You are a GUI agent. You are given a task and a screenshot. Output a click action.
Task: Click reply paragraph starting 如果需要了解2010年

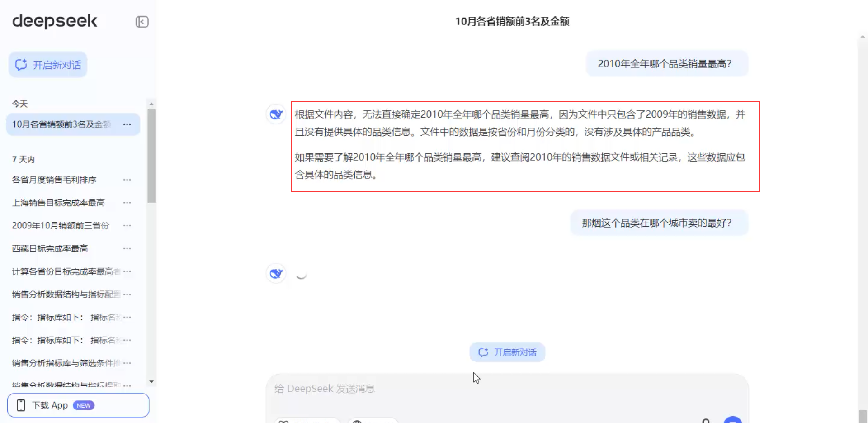click(x=520, y=166)
